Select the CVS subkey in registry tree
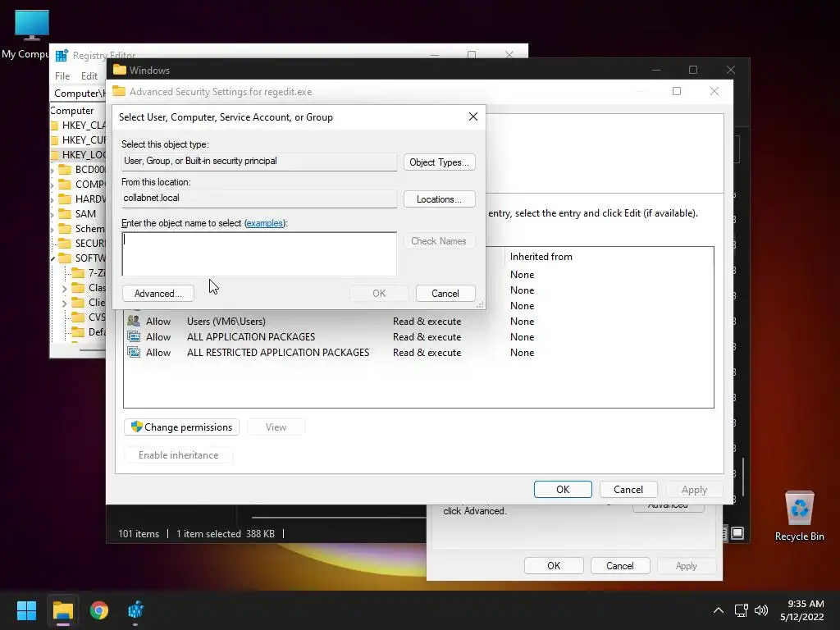 (x=97, y=317)
